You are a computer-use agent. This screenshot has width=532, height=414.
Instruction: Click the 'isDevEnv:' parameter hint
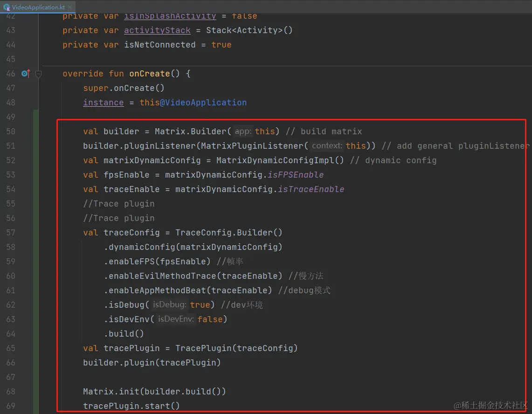(x=176, y=319)
